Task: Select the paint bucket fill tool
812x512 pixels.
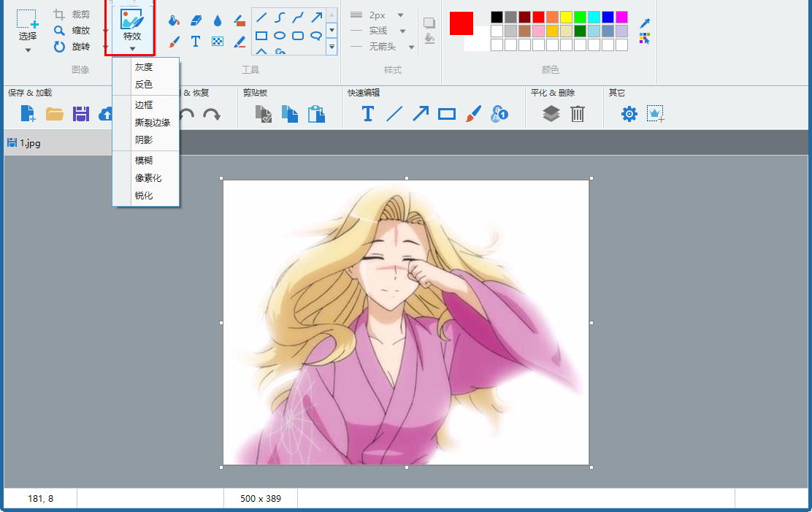Action: pyautogui.click(x=174, y=20)
